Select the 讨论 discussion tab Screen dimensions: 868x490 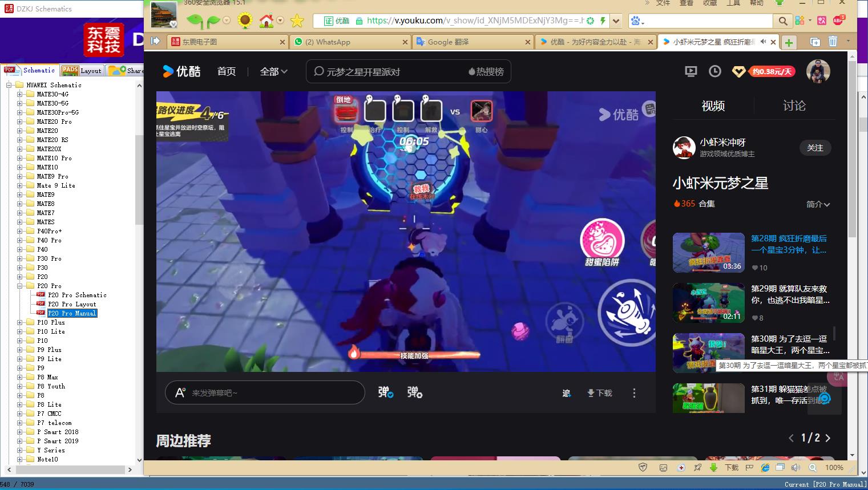[x=794, y=106]
